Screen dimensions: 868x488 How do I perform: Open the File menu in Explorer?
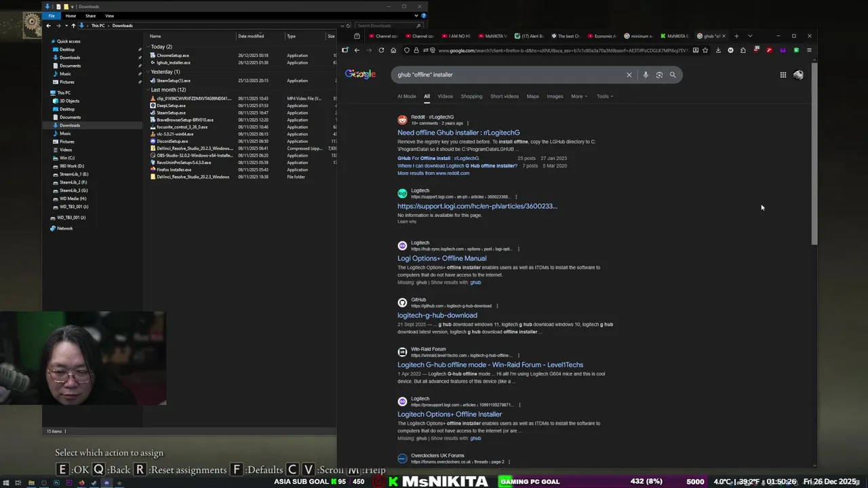coord(52,16)
